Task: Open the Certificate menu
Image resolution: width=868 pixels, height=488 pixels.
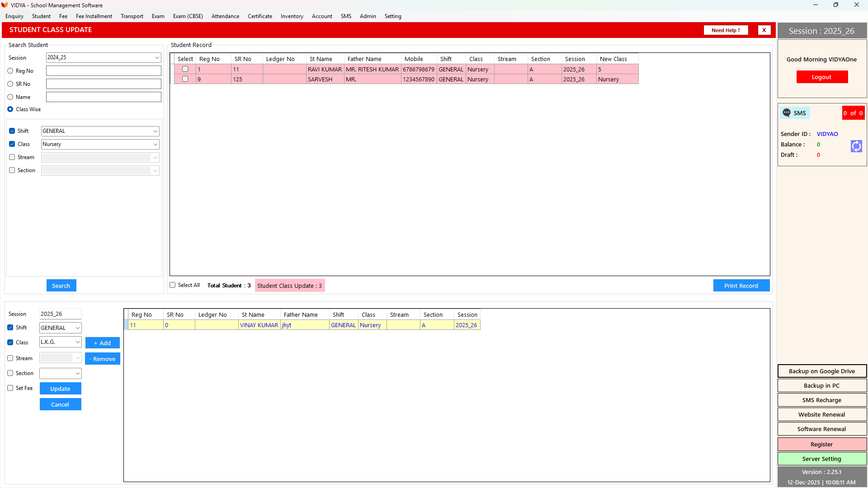Action: [x=260, y=16]
